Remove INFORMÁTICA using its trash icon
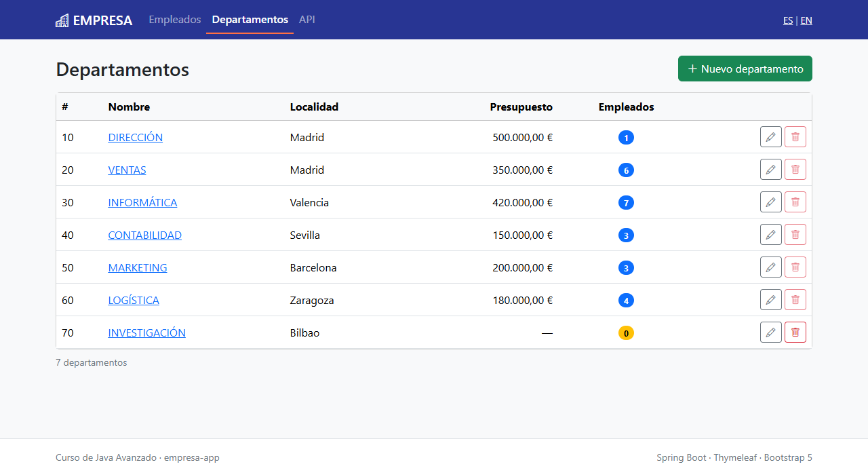This screenshot has height=475, width=868. [x=795, y=202]
